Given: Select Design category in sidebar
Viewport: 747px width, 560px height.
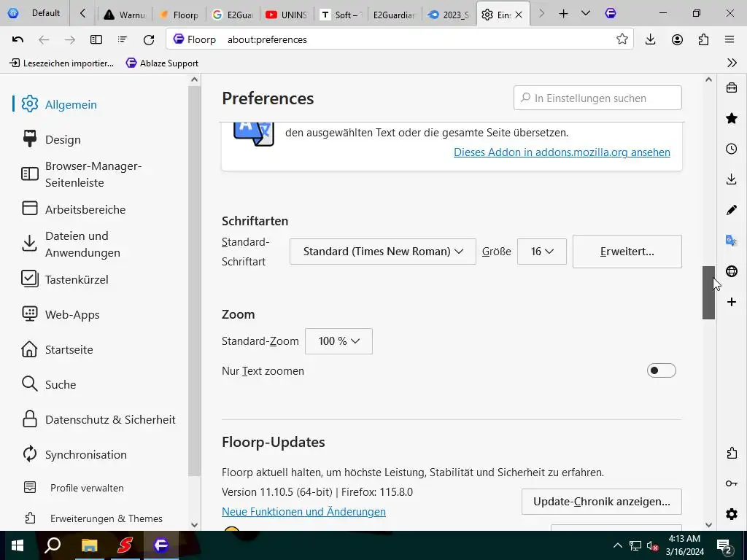Looking at the screenshot, I should point(63,139).
